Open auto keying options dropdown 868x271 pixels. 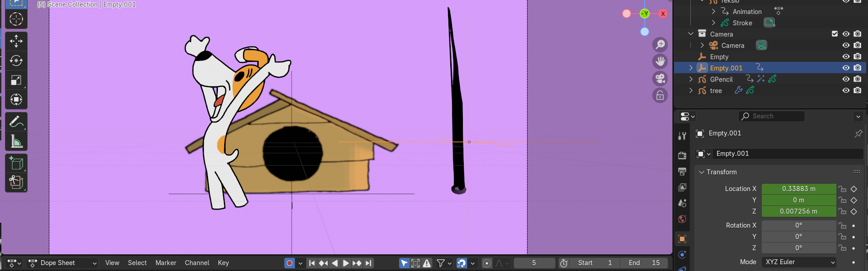point(300,263)
